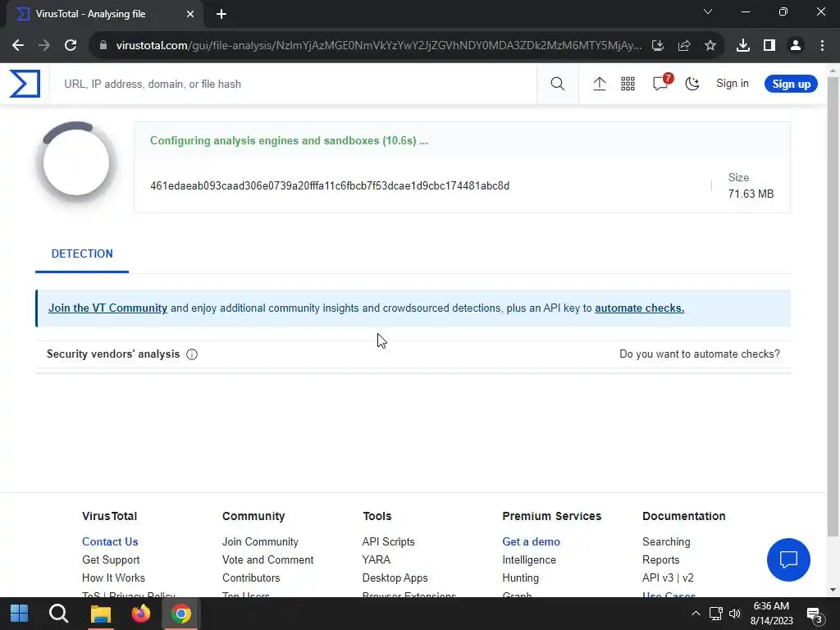This screenshot has width=840, height=630.
Task: Open Chrome three-dot menu
Action: click(822, 46)
